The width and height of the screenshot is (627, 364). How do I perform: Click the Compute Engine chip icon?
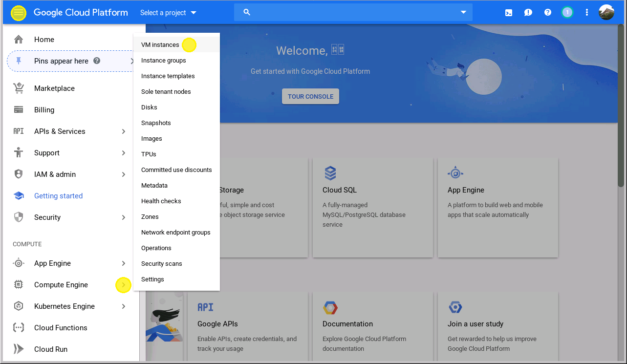tap(19, 285)
